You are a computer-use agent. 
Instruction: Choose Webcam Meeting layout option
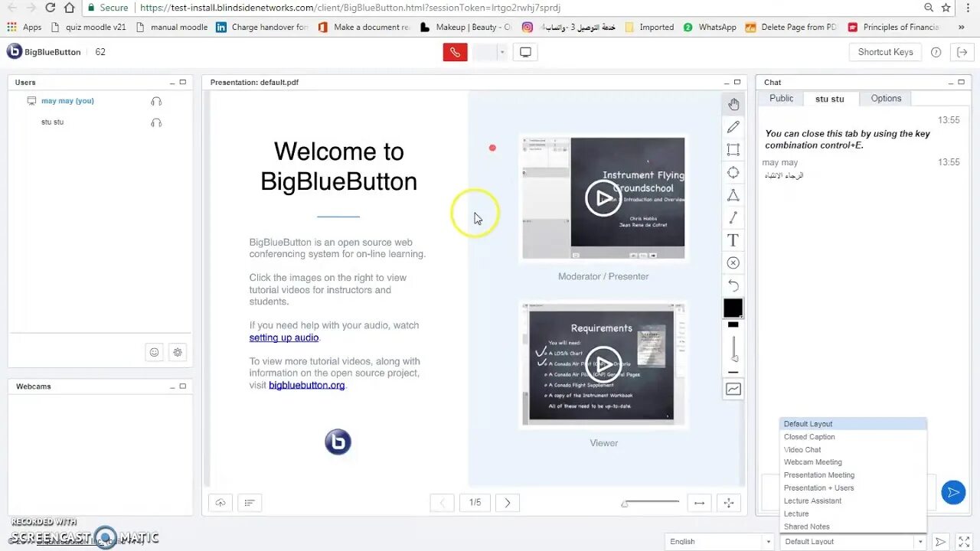click(813, 462)
